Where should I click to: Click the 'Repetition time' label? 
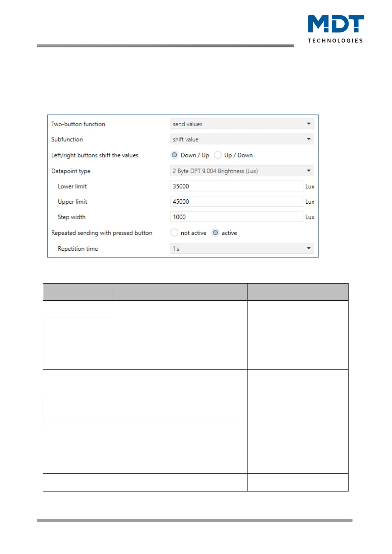coord(78,249)
